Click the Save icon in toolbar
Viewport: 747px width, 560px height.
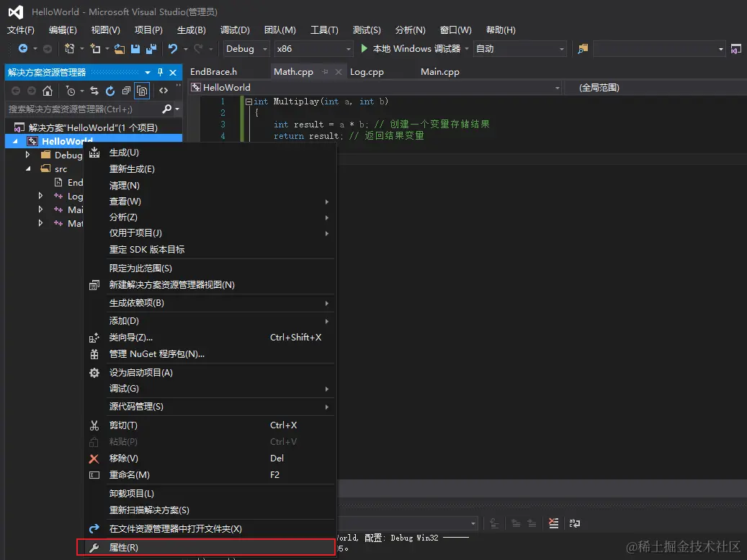tap(135, 48)
